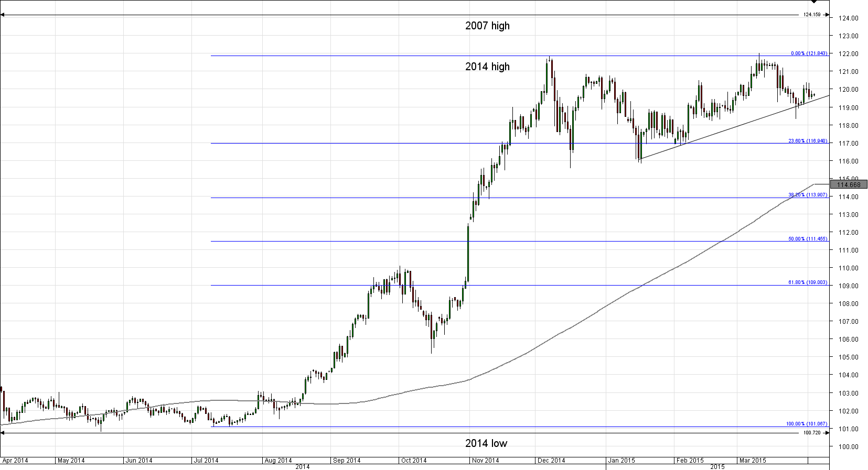
Task: Click the 100.00 price axis value
Action: pos(848,447)
